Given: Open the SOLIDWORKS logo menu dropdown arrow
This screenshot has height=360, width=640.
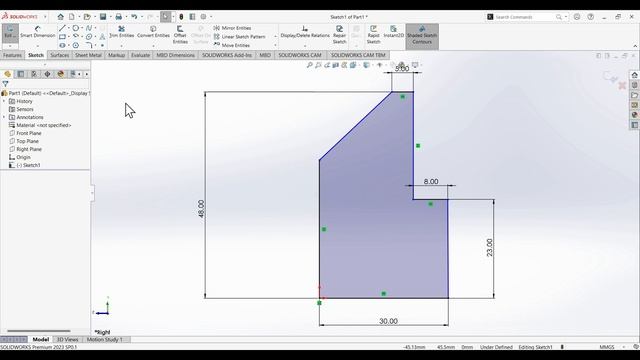Looking at the screenshot, I should click(45, 17).
